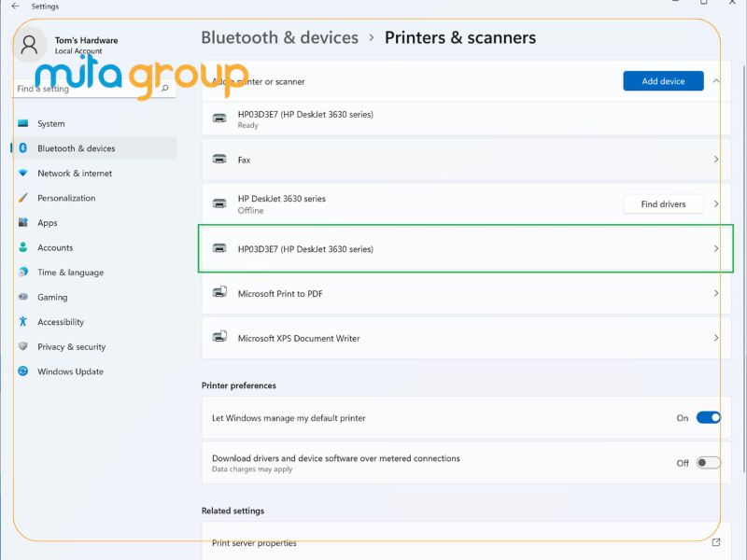Viewport: 747px width, 560px height.
Task: Click the Apps icon in sidebar
Action: 22,222
